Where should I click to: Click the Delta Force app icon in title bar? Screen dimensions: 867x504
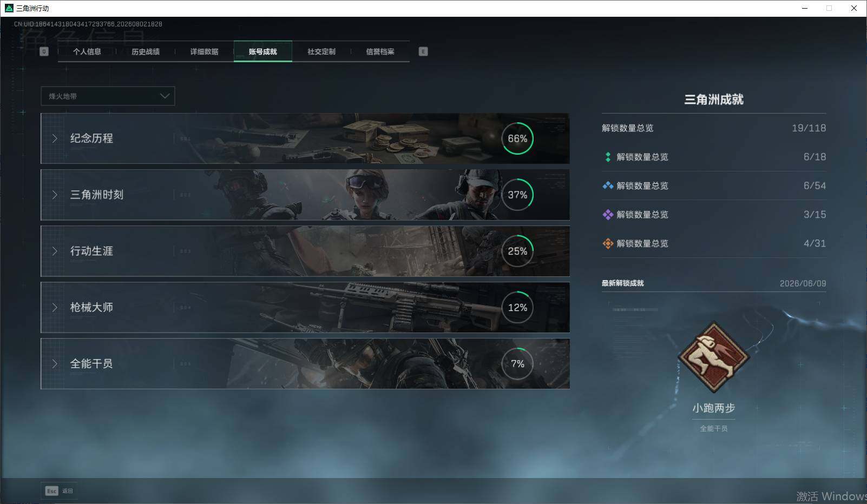[9, 8]
